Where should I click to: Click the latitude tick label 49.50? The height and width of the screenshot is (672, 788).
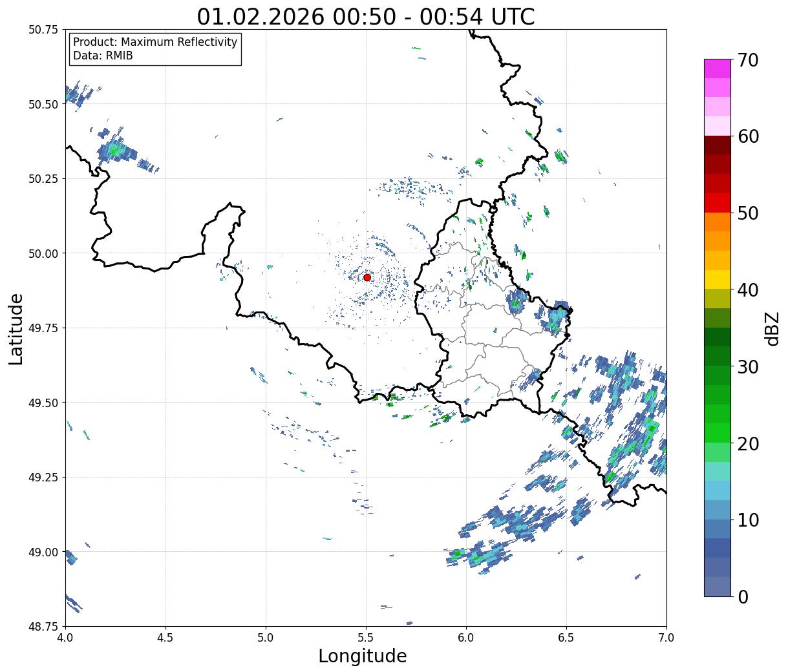pos(44,403)
